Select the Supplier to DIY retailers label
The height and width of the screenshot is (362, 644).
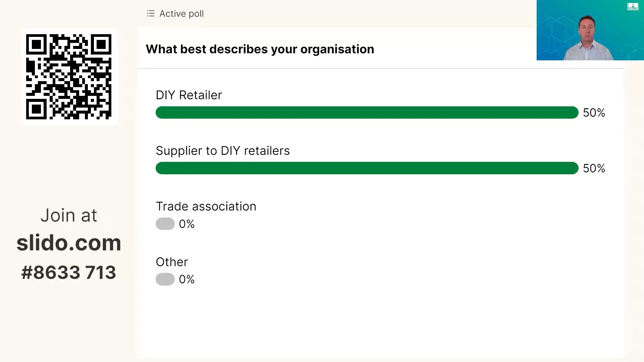[222, 151]
